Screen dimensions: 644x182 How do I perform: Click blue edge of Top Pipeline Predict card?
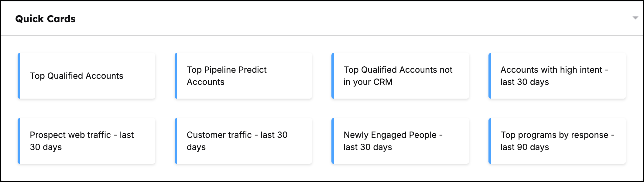tap(176, 76)
